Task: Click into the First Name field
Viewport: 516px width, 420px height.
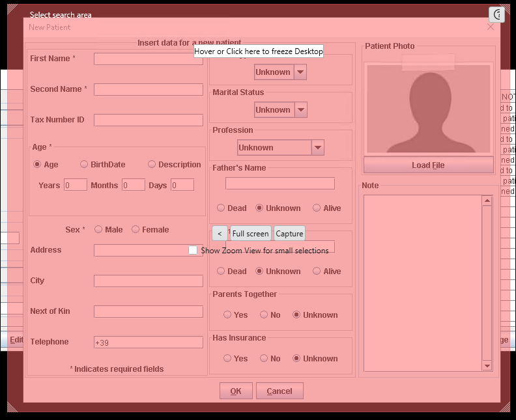Action: (x=148, y=59)
